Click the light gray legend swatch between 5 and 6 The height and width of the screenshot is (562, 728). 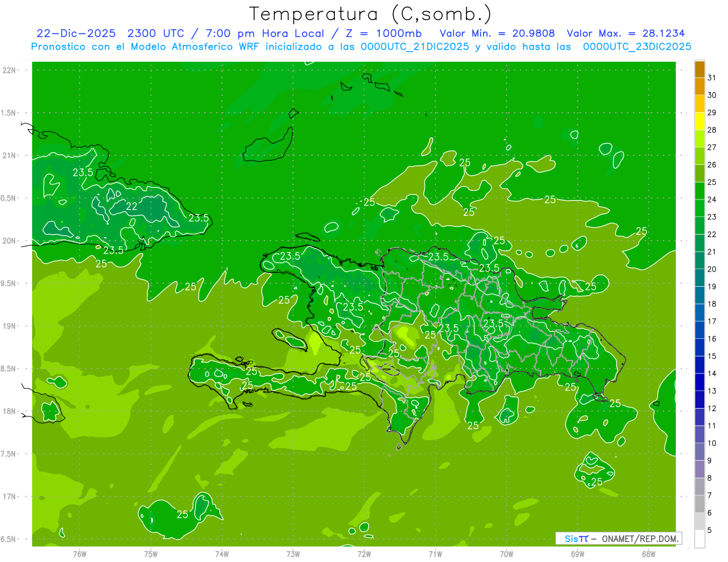(699, 521)
